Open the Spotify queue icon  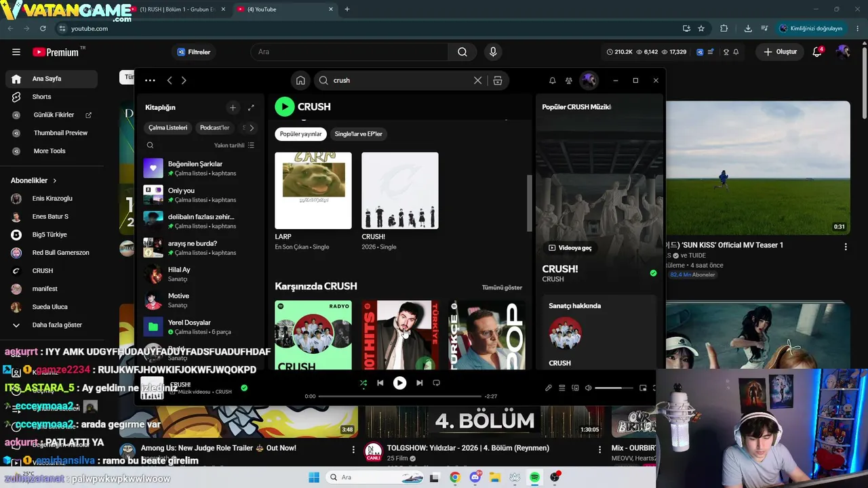click(x=561, y=388)
